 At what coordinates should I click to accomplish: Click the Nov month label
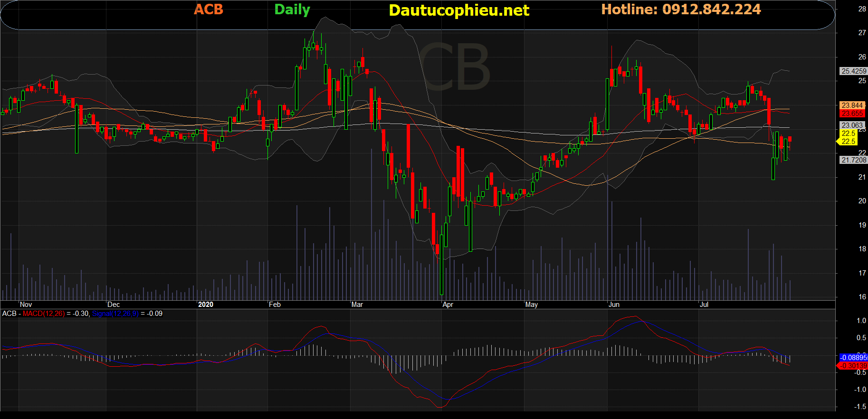tap(26, 305)
